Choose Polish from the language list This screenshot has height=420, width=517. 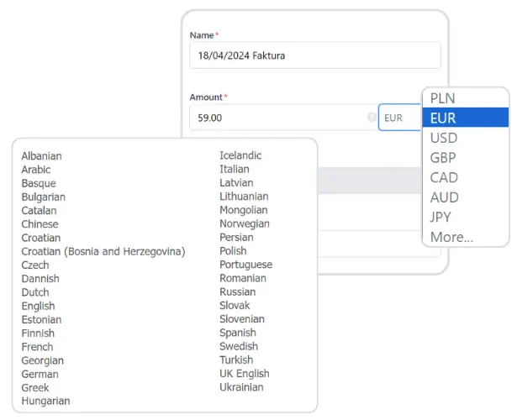click(x=233, y=250)
